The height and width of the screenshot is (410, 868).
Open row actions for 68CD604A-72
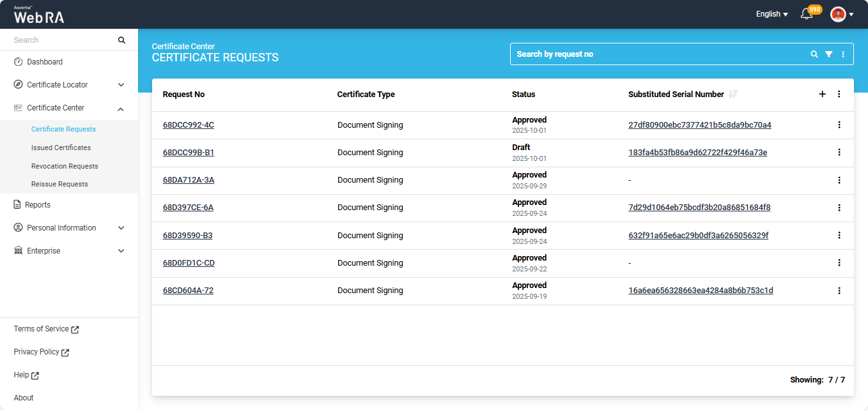coord(839,291)
